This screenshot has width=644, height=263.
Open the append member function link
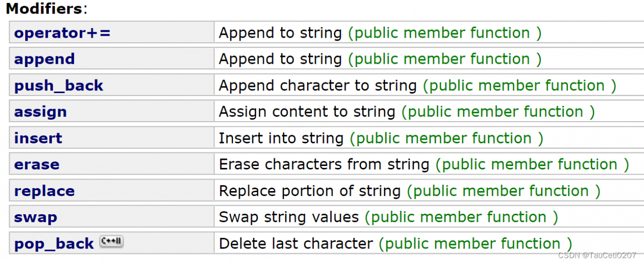44,59
